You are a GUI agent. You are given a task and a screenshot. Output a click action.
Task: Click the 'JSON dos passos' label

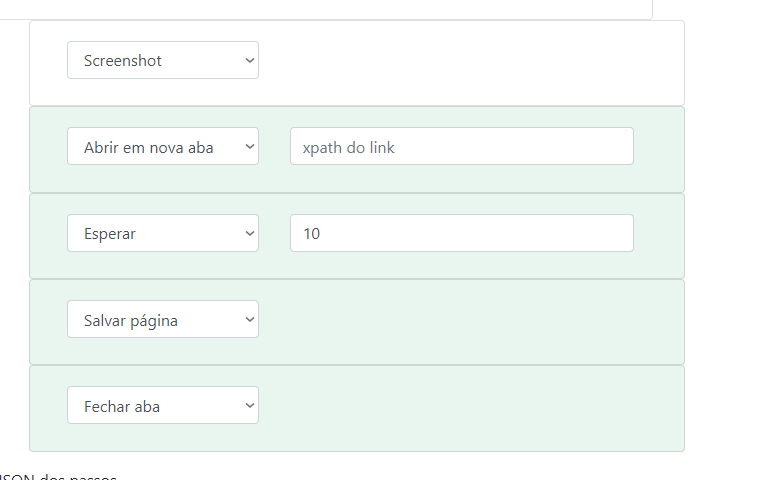coord(60,477)
